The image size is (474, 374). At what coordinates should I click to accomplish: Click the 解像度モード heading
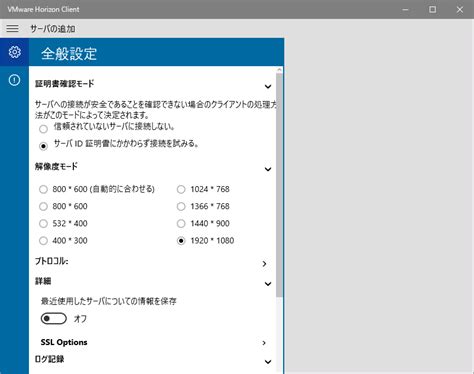[56, 166]
